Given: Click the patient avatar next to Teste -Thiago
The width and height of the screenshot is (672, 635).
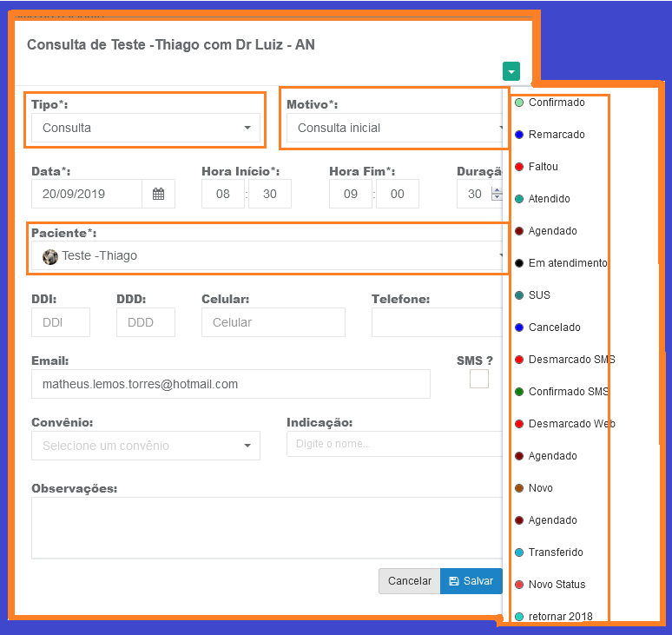Looking at the screenshot, I should 50,256.
